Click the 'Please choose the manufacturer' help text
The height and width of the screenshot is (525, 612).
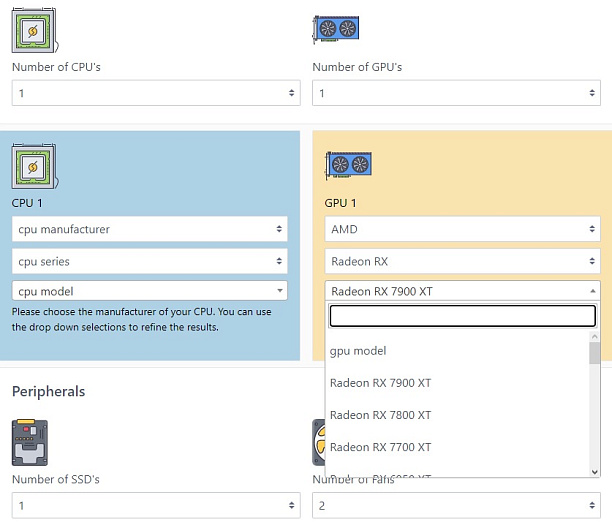tap(141, 319)
